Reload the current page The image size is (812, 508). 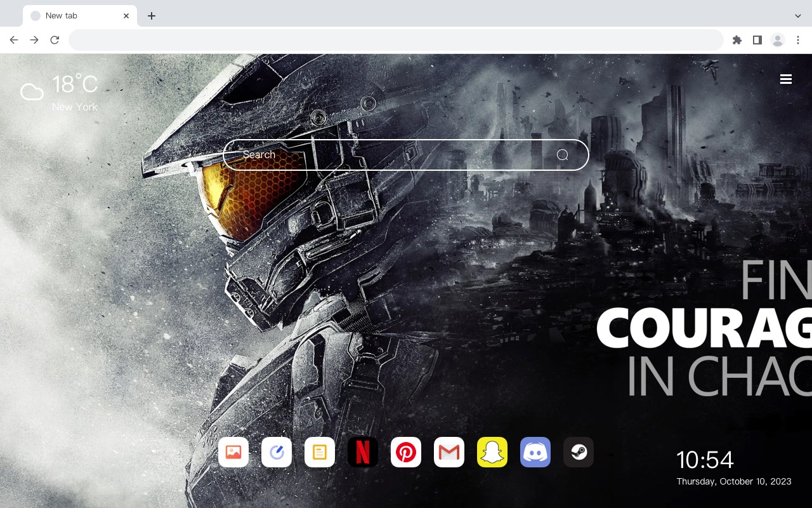(x=55, y=40)
